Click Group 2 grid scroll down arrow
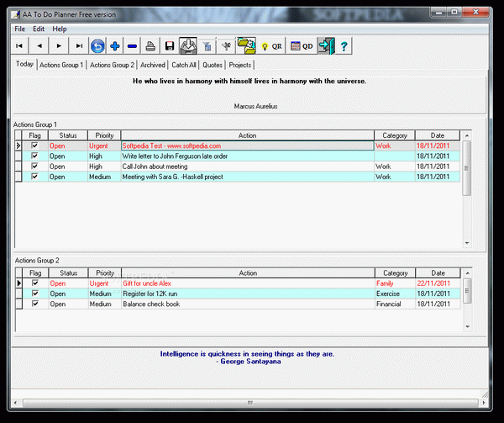Viewport: 504px width, 423px height. 468,326
